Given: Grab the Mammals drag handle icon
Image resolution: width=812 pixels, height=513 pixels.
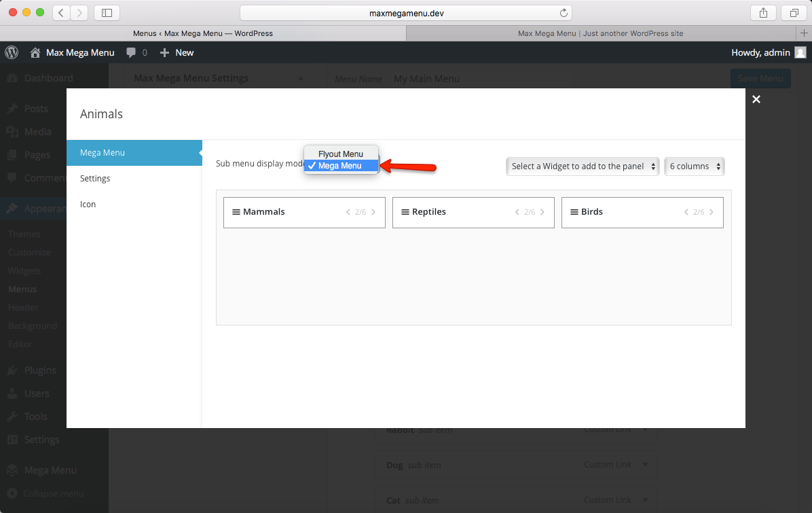Looking at the screenshot, I should tap(236, 212).
